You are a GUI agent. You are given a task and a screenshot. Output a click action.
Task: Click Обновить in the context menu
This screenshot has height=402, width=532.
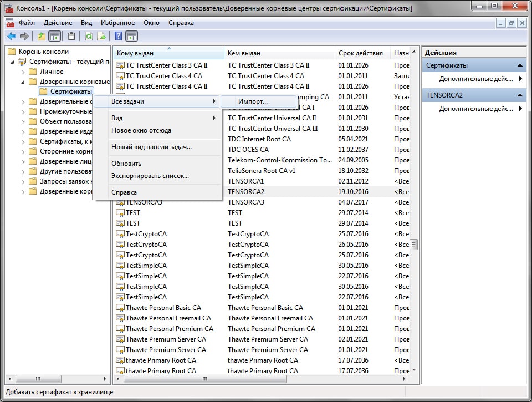(126, 164)
